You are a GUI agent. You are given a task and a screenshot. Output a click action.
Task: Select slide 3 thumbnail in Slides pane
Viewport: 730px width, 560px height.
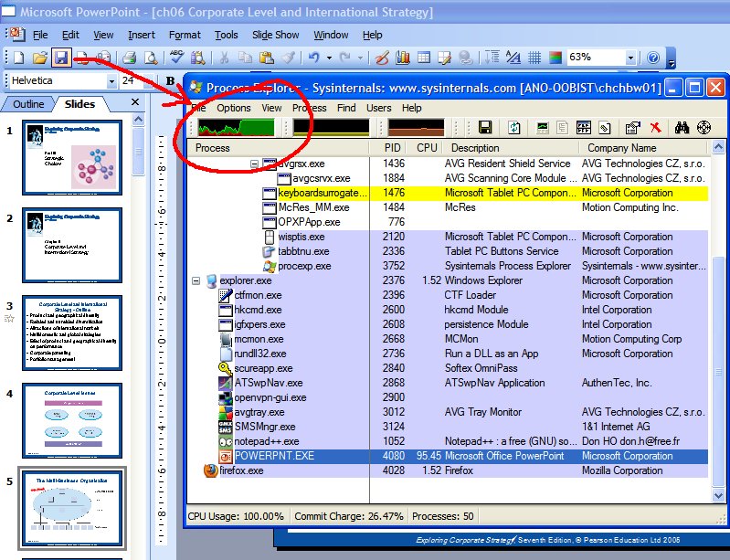point(72,333)
